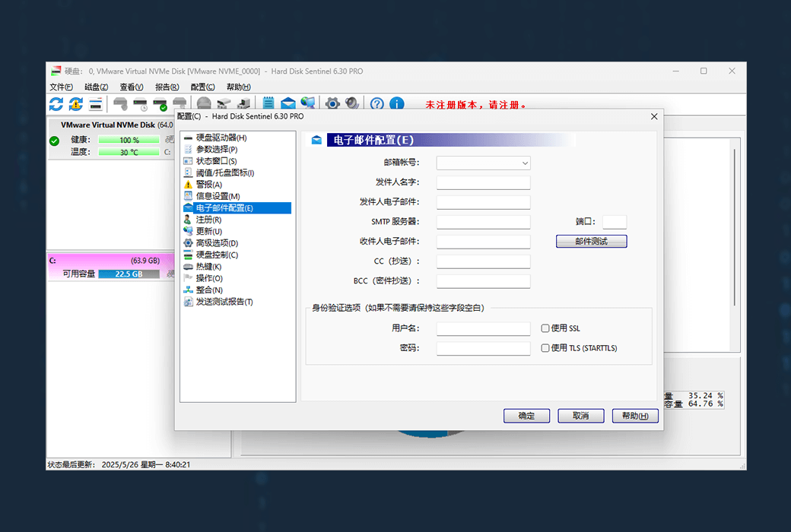791x532 pixels.
Task: Open the 报告(R) menu
Action: coord(167,87)
